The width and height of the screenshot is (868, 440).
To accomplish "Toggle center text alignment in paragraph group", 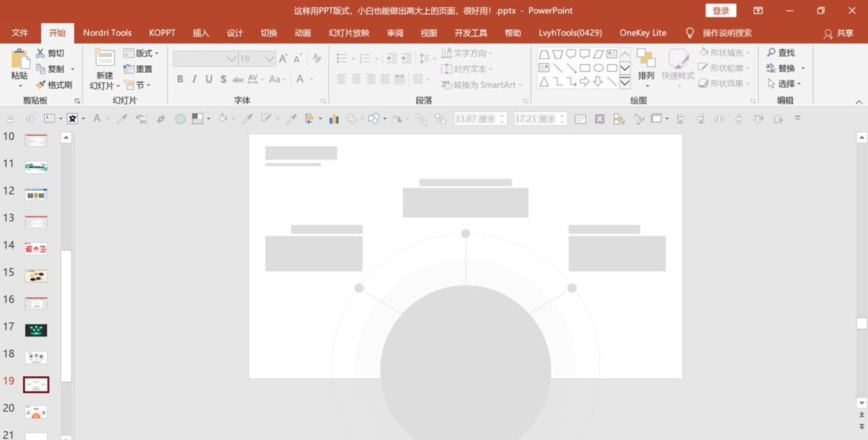I will point(356,79).
